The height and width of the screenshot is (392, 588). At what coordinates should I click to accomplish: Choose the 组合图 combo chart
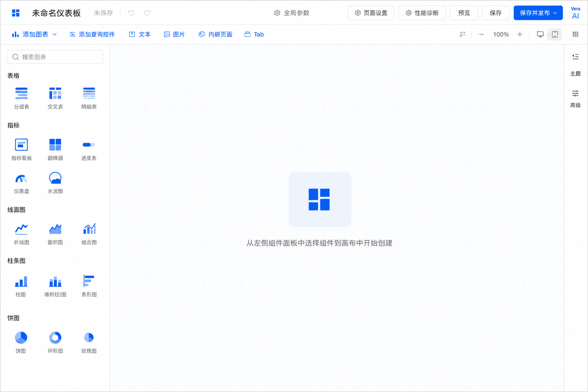pyautogui.click(x=89, y=234)
